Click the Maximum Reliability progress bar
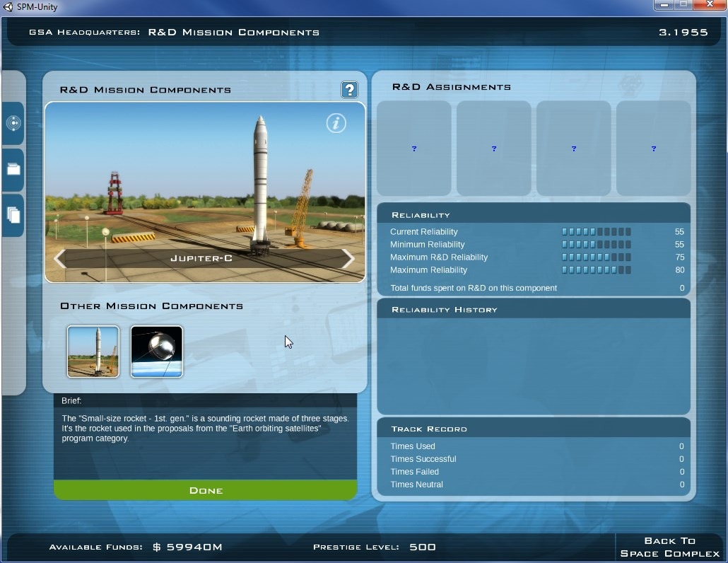This screenshot has width=728, height=563. click(x=596, y=270)
